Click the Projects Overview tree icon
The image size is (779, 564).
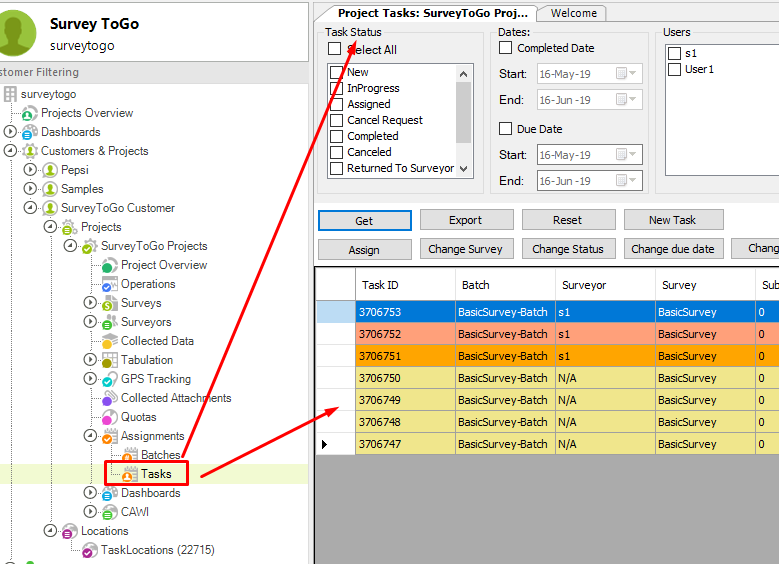point(29,113)
